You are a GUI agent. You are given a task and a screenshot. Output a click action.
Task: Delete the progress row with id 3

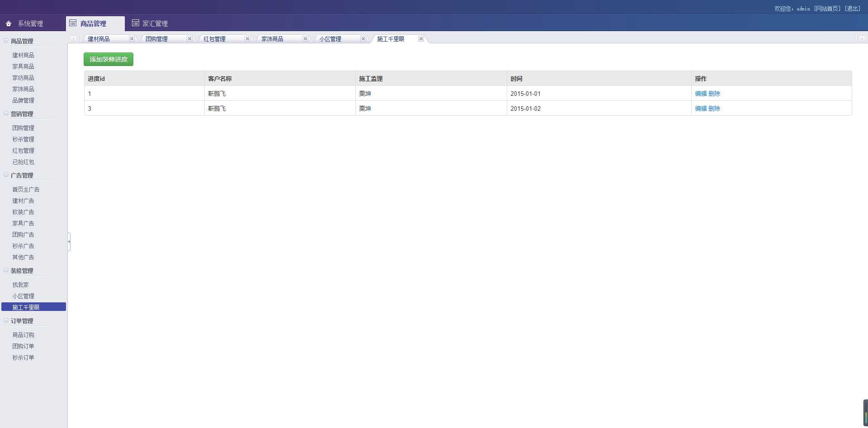coord(714,108)
